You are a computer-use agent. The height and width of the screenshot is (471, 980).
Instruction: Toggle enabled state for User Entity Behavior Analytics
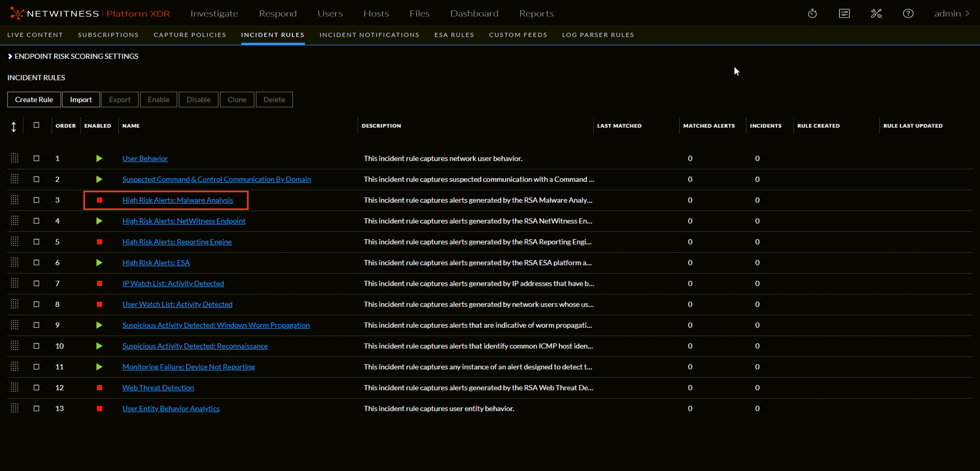pyautogui.click(x=100, y=409)
